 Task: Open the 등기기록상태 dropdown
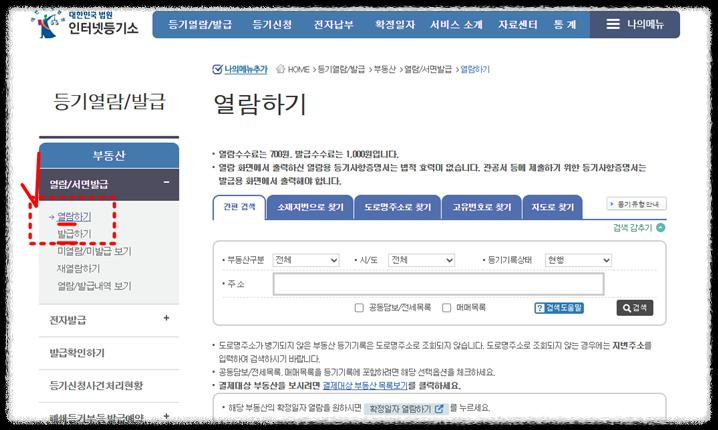[578, 260]
